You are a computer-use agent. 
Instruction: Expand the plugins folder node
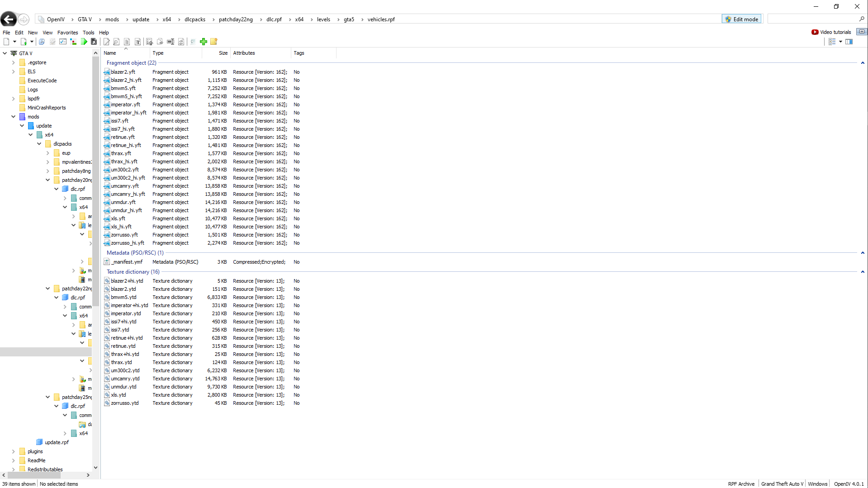tap(13, 451)
